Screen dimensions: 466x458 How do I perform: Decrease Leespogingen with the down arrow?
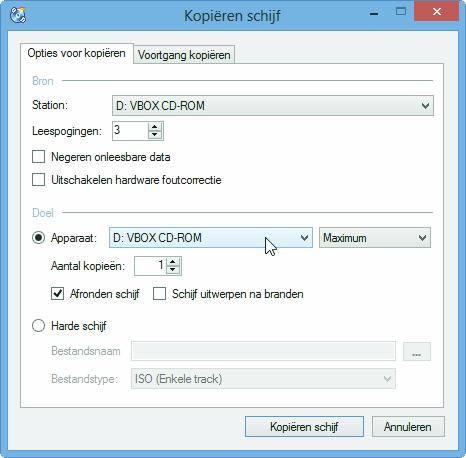(154, 135)
